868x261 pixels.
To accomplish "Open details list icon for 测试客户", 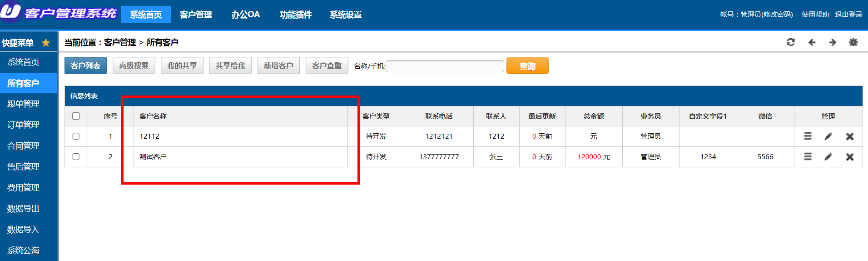I will click(808, 156).
